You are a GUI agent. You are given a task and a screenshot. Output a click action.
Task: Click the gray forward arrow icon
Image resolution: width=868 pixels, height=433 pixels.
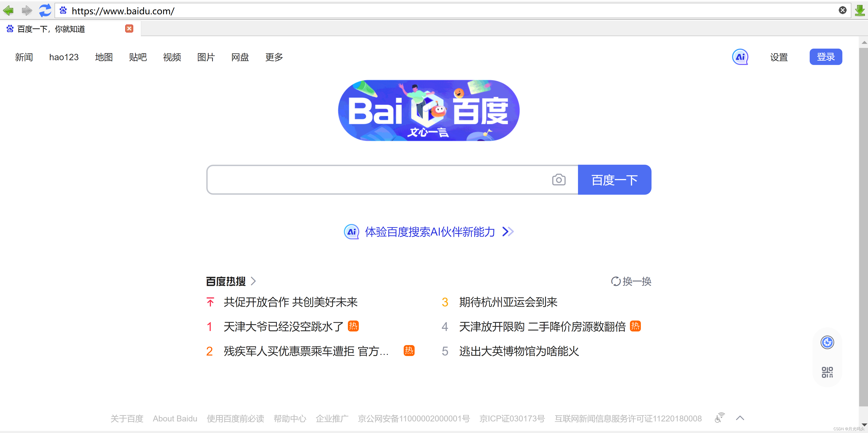click(27, 11)
